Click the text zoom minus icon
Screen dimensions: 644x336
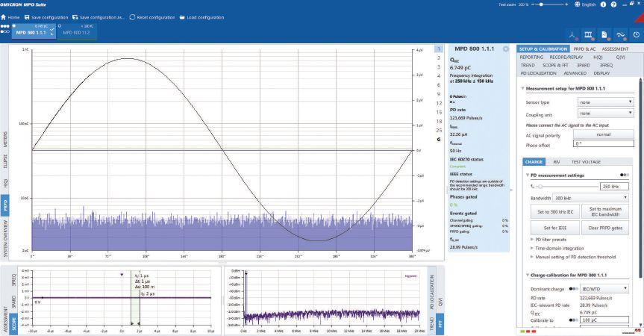pyautogui.click(x=534, y=4)
